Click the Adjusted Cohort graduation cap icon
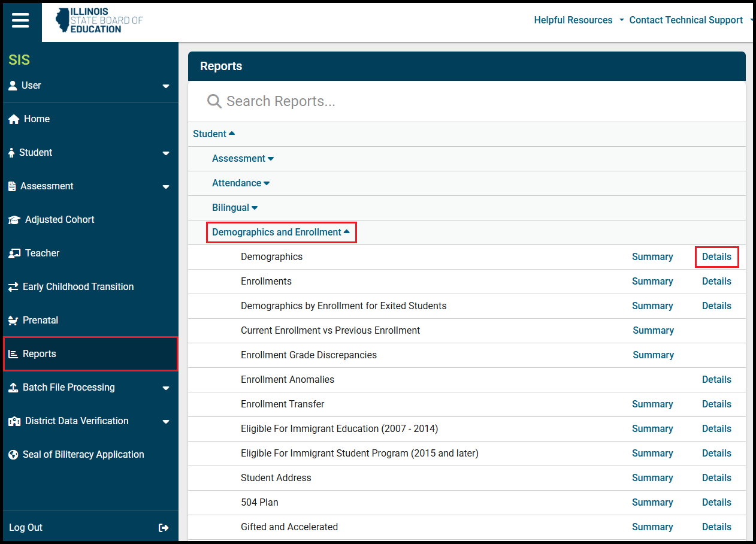The height and width of the screenshot is (544, 756). point(14,220)
